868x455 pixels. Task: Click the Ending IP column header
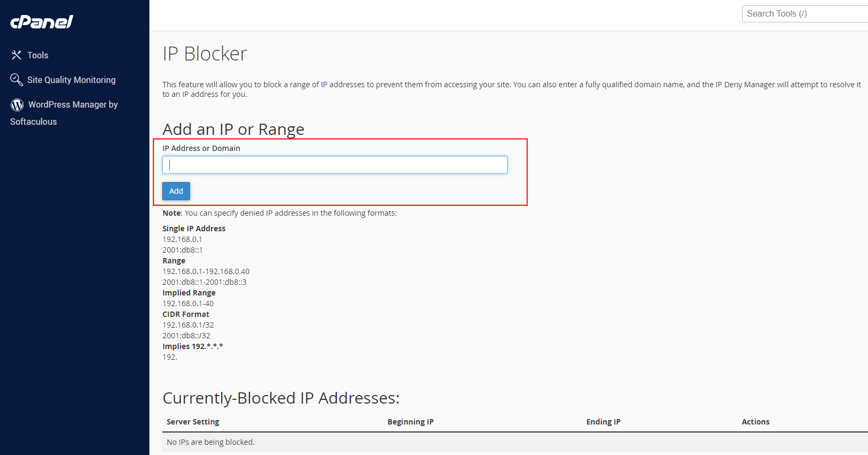603,422
